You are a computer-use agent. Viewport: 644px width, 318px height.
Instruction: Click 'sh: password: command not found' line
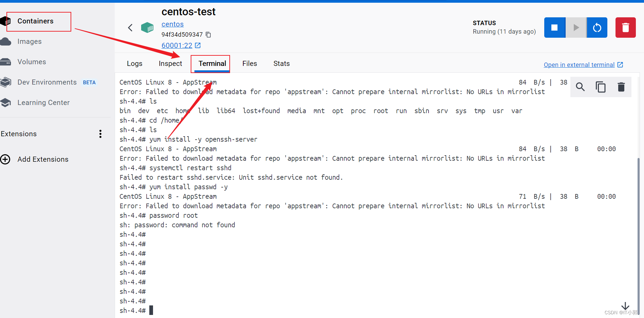[177, 225]
